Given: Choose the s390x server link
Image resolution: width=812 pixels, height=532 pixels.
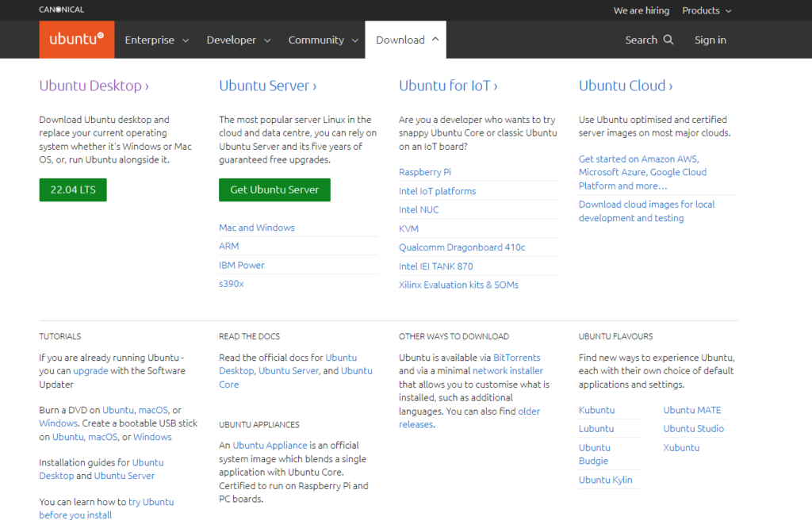Looking at the screenshot, I should tap(231, 284).
